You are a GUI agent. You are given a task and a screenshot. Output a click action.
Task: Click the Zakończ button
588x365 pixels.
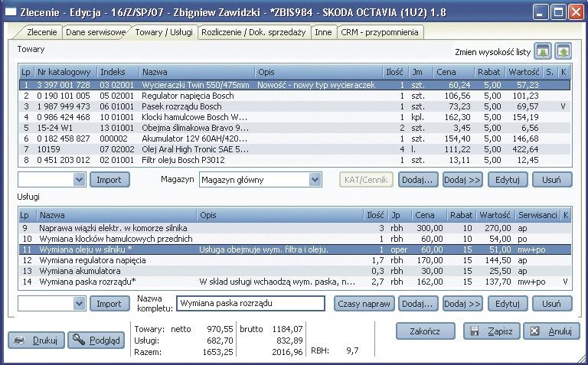click(425, 331)
